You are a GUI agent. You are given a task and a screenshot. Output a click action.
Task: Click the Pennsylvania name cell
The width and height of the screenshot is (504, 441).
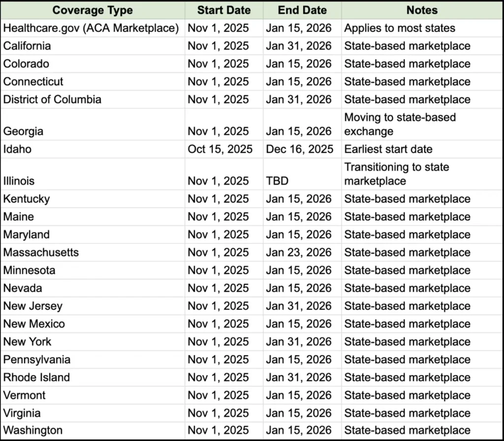pyautogui.click(x=93, y=360)
